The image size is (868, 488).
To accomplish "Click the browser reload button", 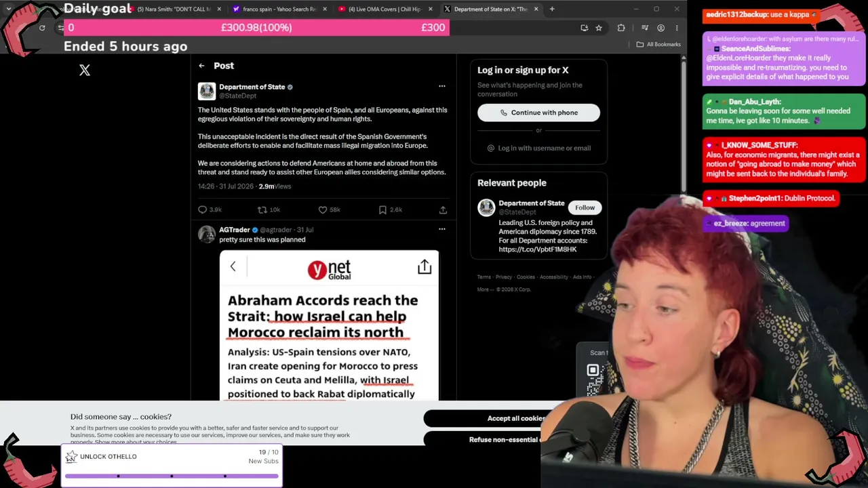I will (42, 28).
